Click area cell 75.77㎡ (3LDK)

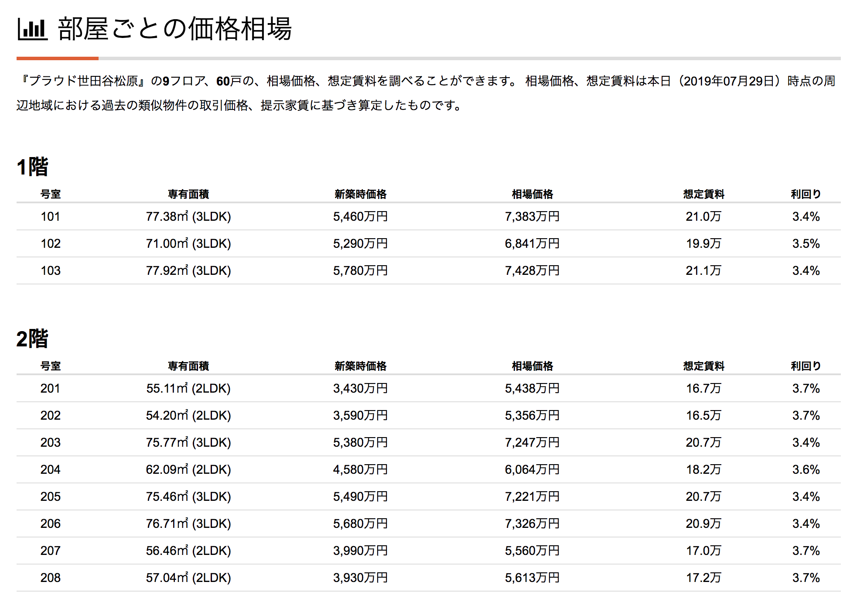click(x=188, y=442)
